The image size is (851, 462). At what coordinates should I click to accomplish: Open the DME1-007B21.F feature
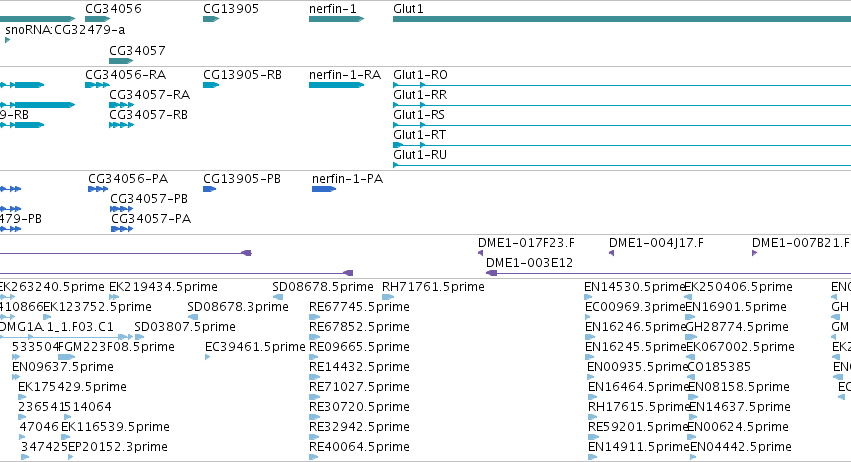pyautogui.click(x=801, y=243)
